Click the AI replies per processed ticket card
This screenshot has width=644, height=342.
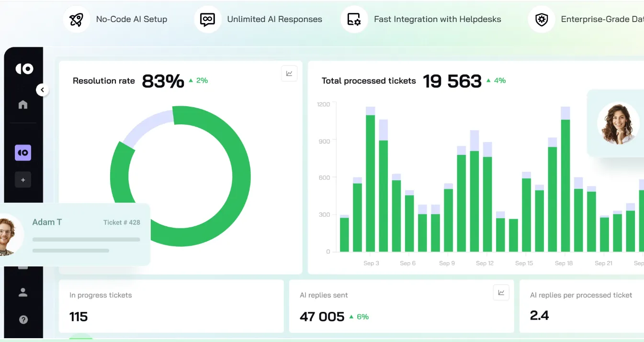tap(581, 306)
